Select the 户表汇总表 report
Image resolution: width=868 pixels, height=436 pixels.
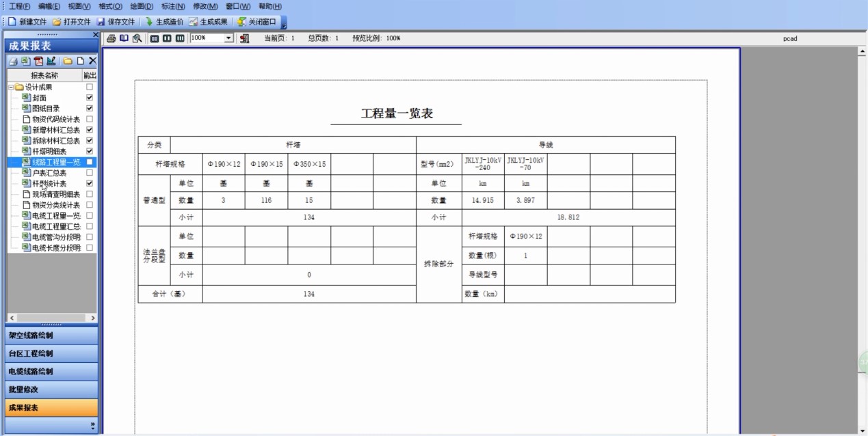[49, 173]
